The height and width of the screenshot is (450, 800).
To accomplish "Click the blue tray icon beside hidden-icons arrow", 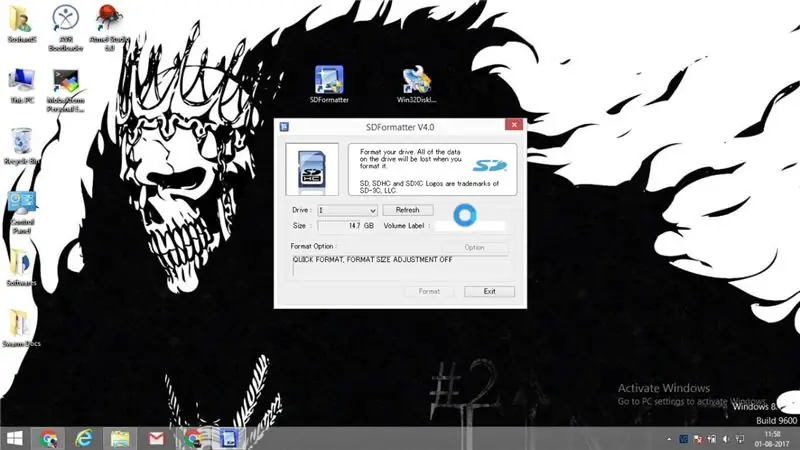I will pyautogui.click(x=684, y=439).
